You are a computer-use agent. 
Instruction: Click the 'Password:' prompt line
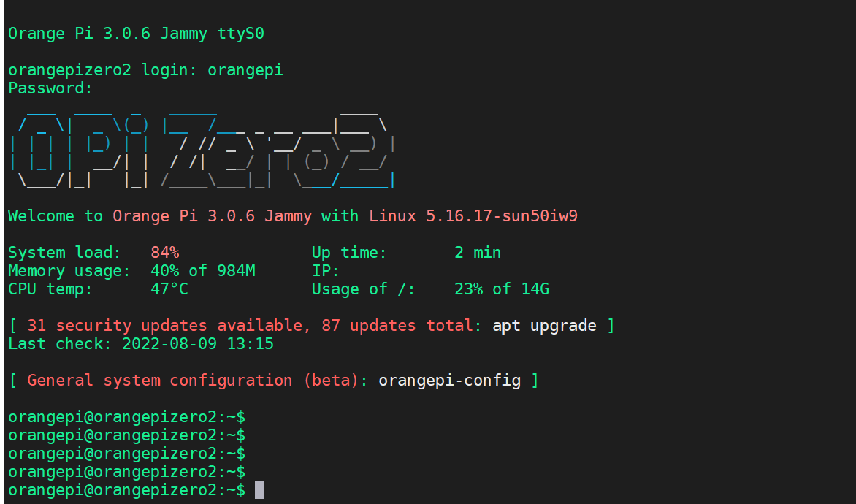click(50, 88)
